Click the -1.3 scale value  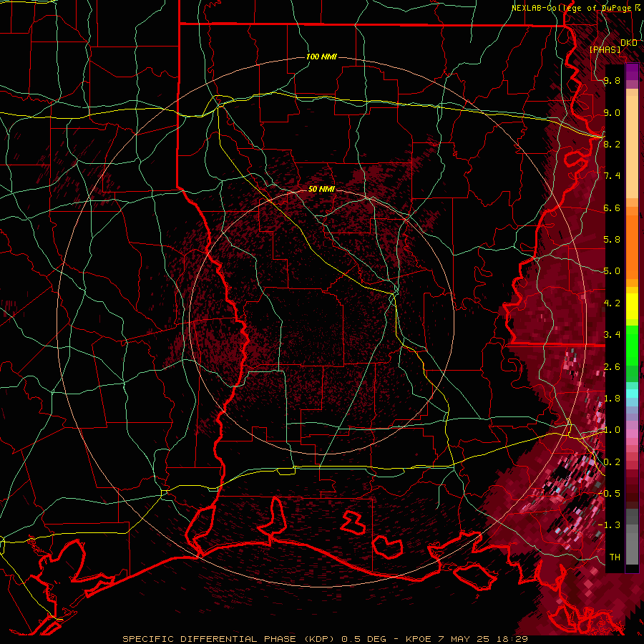pyautogui.click(x=610, y=525)
